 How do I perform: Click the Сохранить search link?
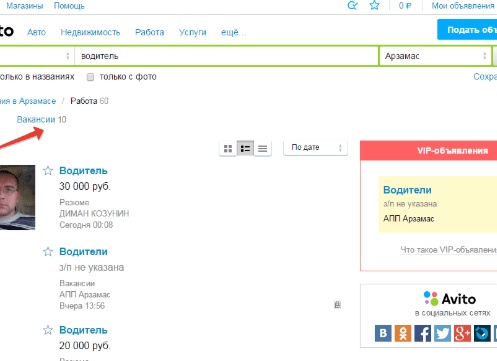click(485, 77)
